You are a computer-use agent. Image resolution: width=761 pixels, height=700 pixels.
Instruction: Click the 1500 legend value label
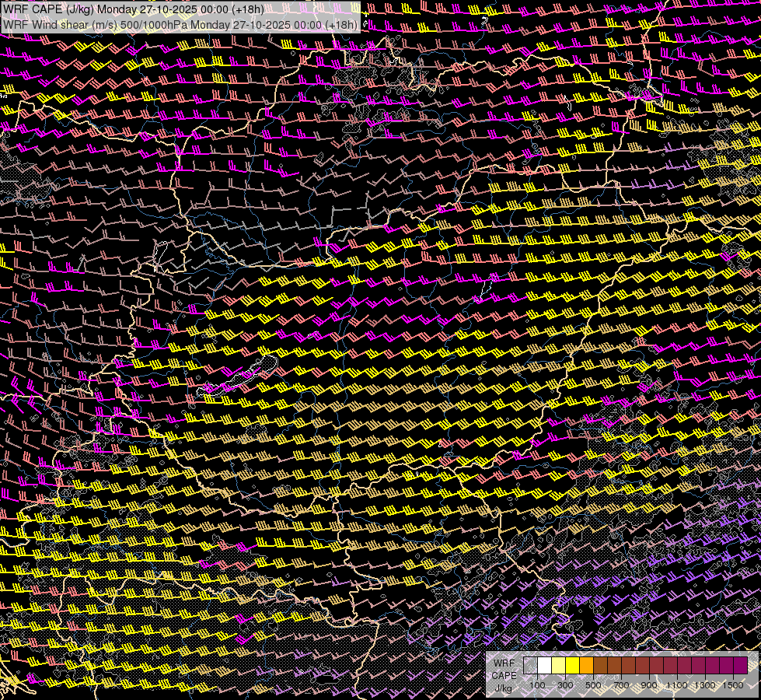pos(733,685)
